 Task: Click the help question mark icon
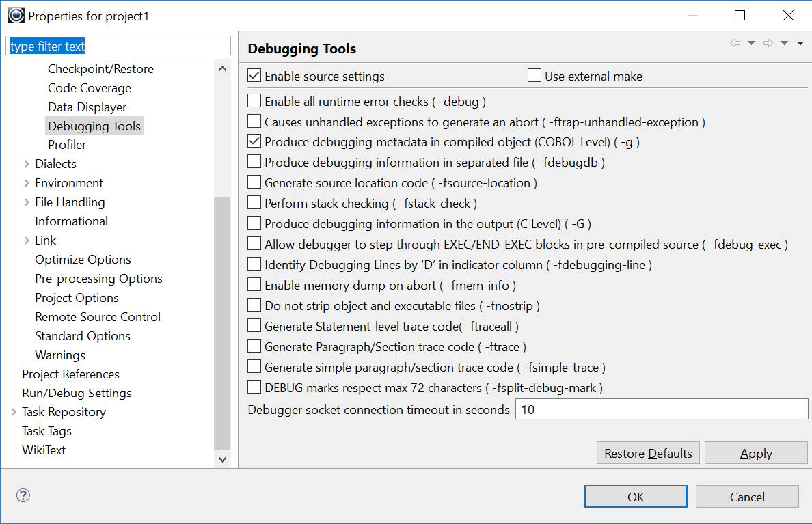[23, 495]
